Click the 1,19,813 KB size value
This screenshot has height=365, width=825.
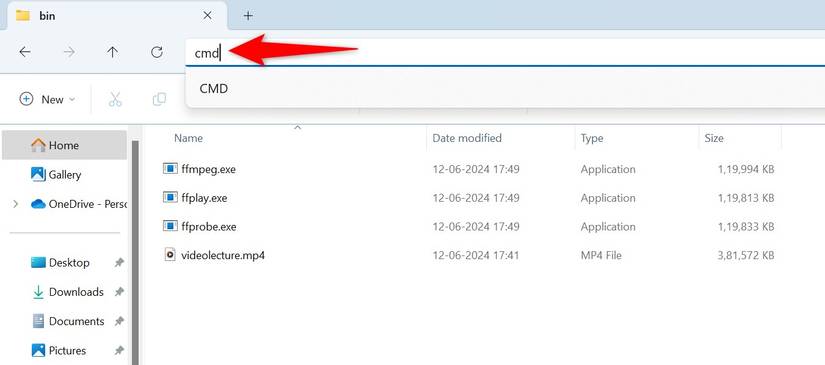[x=746, y=198]
